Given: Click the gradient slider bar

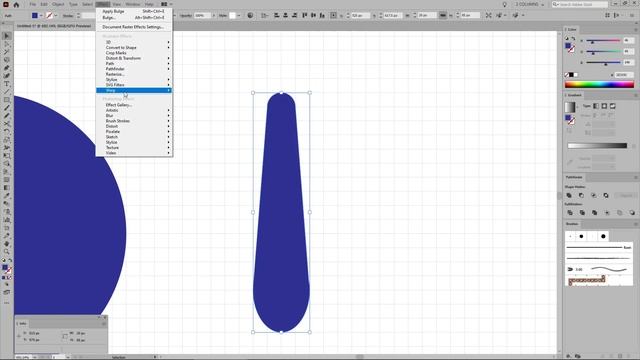Looking at the screenshot, I should click(x=597, y=145).
